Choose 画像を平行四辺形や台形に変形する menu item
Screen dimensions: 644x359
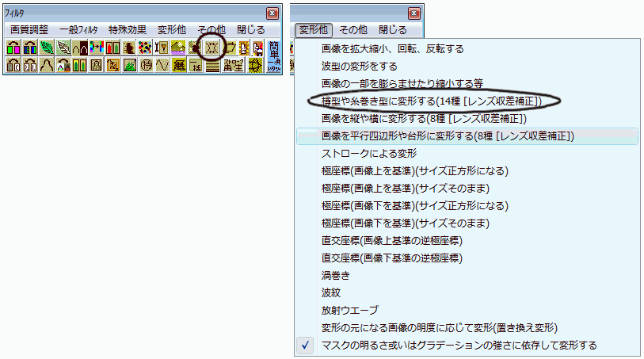point(447,136)
